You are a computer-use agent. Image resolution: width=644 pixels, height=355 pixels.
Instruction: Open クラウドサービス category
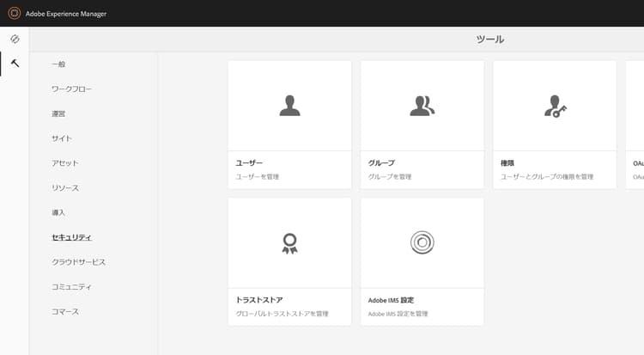coord(78,262)
